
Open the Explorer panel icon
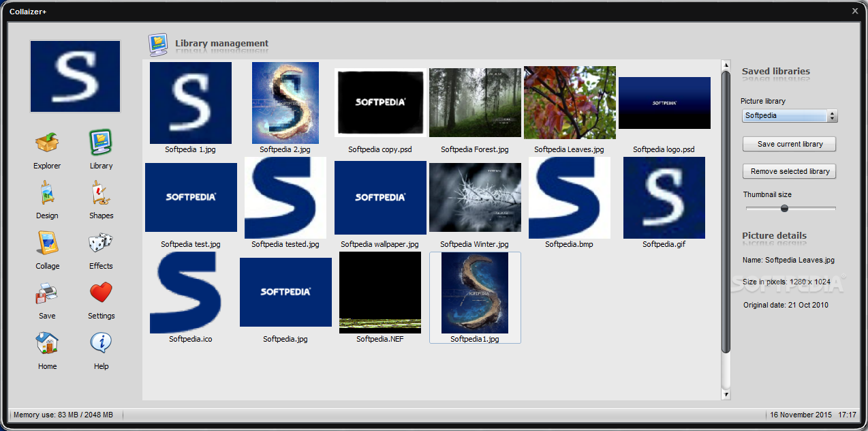coord(47,143)
